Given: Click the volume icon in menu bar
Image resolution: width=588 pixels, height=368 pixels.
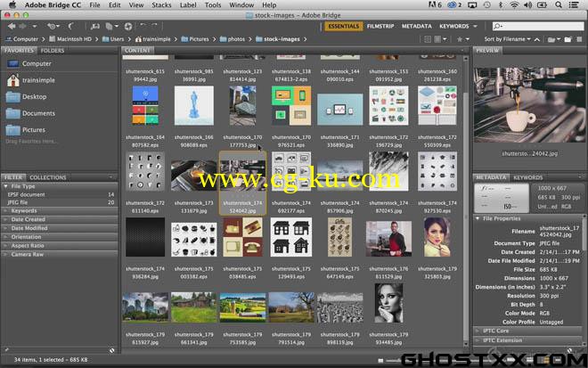Looking at the screenshot, I should coord(528,4).
